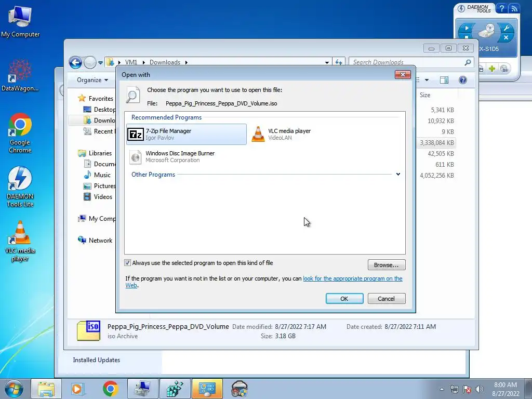Viewport: 532px width, 399px height.
Task: Open the Videos library
Action: point(103,197)
